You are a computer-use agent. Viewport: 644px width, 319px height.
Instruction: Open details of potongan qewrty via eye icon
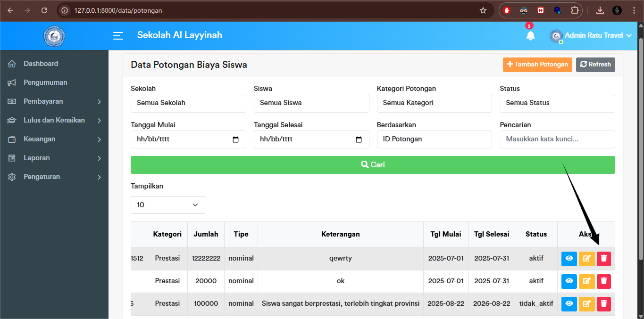point(569,258)
